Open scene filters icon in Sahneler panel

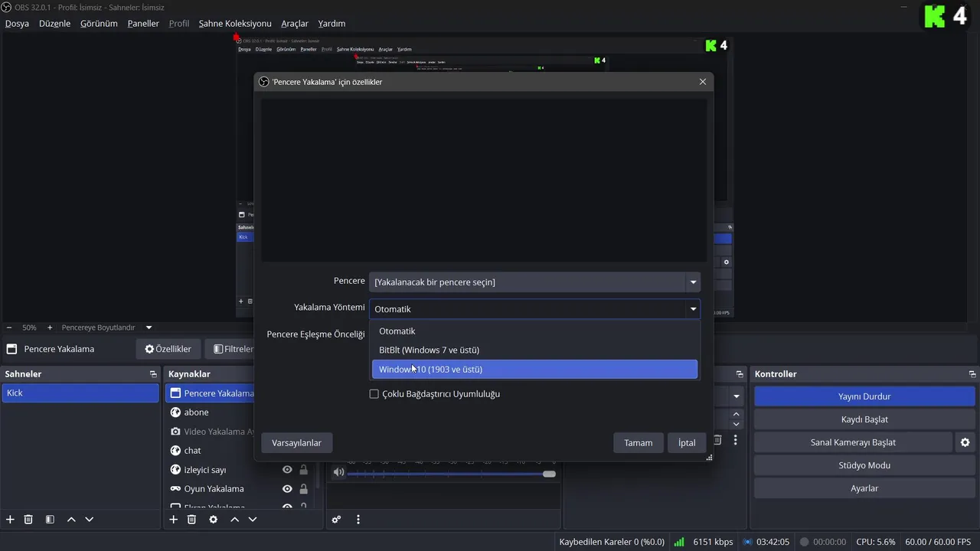50,519
